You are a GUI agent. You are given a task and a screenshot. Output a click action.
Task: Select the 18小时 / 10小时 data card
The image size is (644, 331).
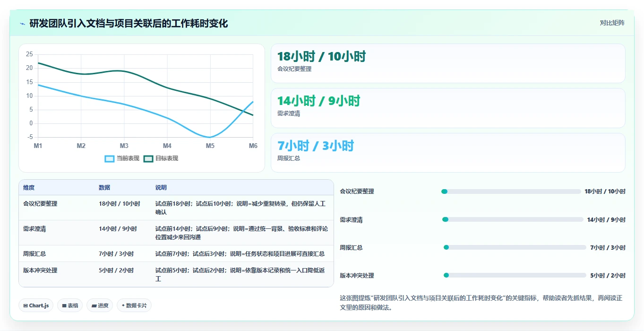coord(448,63)
